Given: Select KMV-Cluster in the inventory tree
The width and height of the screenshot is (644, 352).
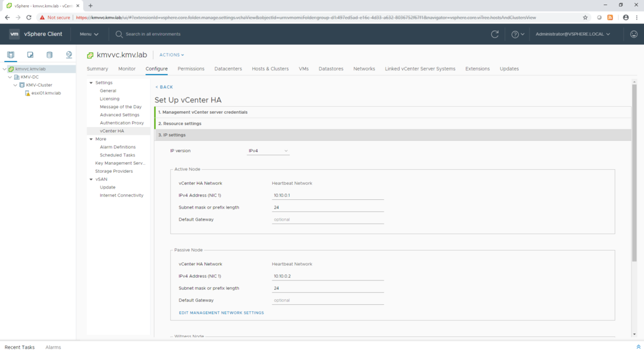Looking at the screenshot, I should [x=39, y=85].
